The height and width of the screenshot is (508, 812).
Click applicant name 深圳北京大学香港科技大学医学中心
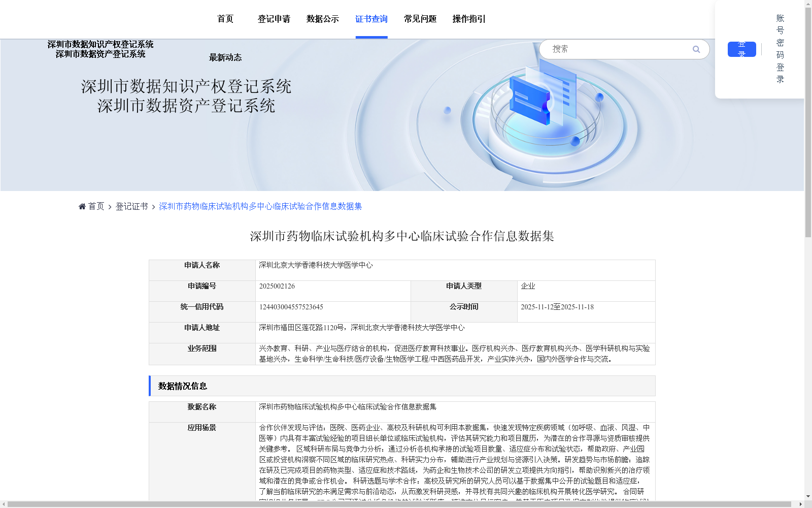coord(316,265)
